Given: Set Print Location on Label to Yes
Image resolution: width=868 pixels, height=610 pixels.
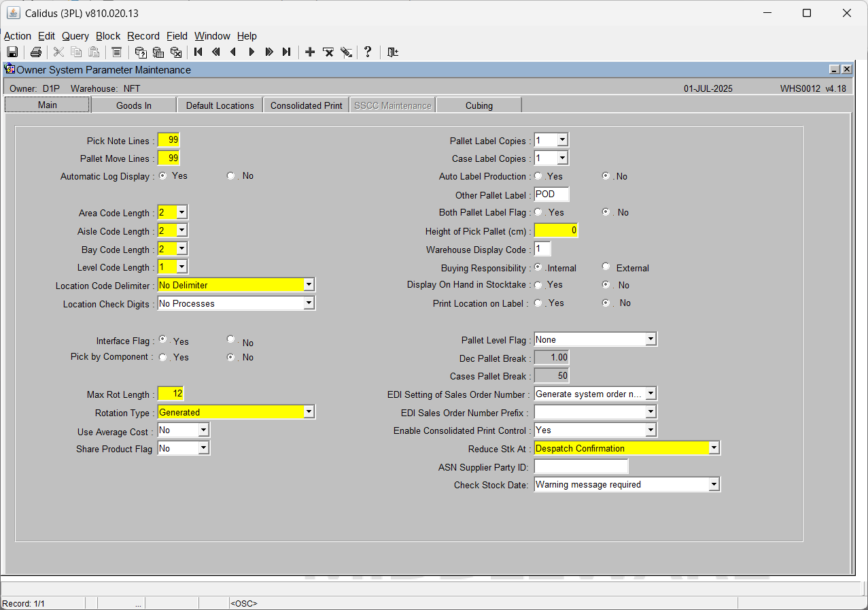Looking at the screenshot, I should [x=538, y=303].
